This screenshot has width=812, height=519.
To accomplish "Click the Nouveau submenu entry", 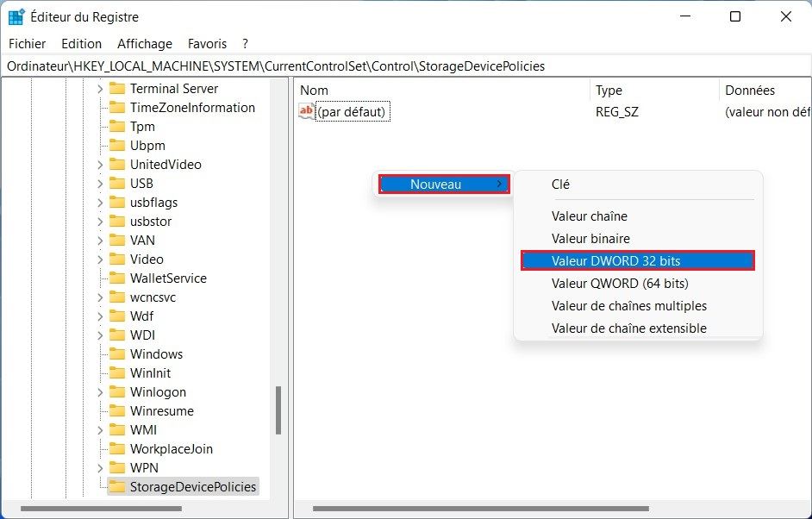I will click(x=435, y=184).
